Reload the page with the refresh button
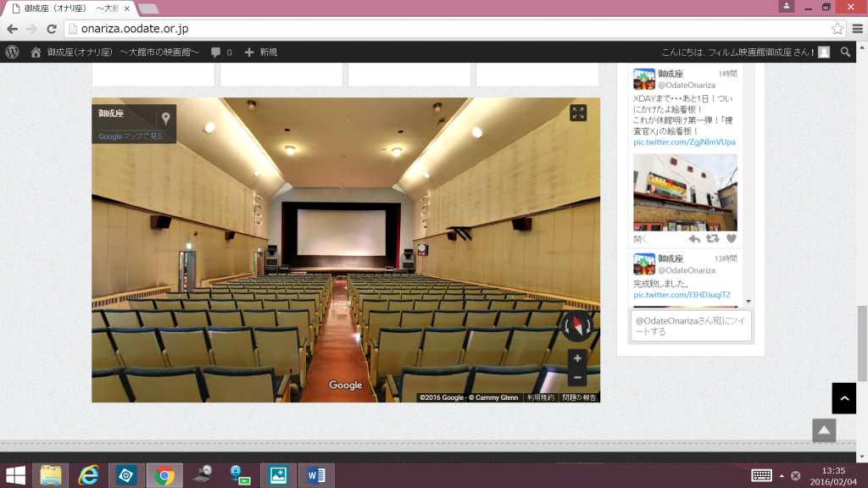Image resolution: width=868 pixels, height=488 pixels. 51,29
